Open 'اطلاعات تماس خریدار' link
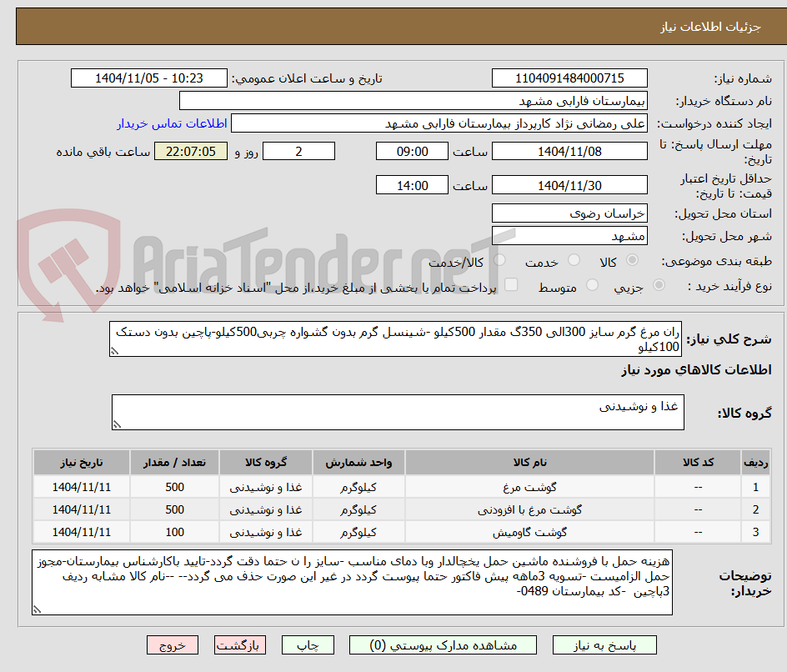Viewport: 787px width, 672px height. [172, 123]
